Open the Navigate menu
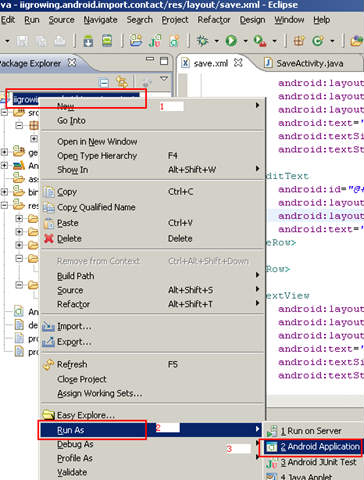Screen dimensions: 364x480 pyautogui.click(x=100, y=20)
